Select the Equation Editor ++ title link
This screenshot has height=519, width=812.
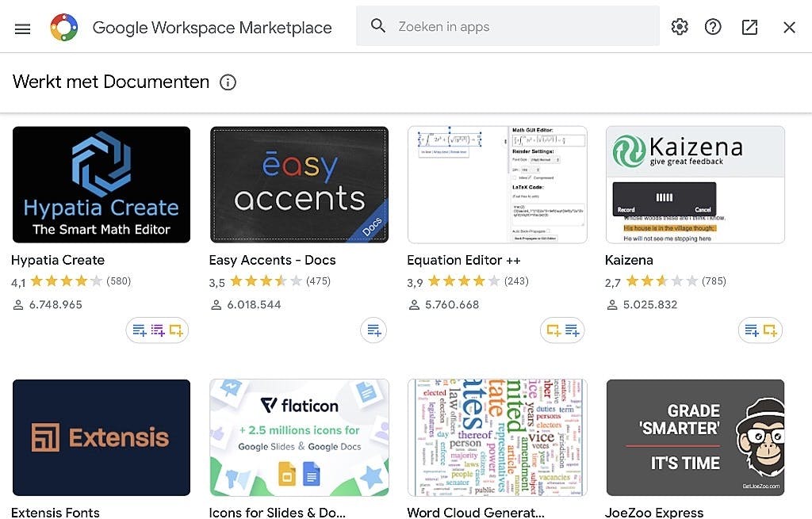point(463,260)
